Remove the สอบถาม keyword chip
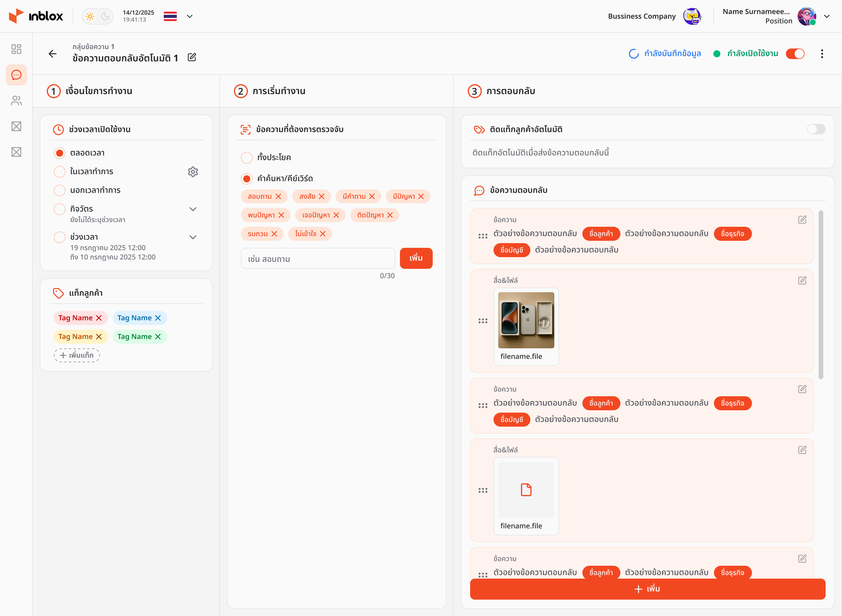The image size is (842, 616). coord(279,196)
